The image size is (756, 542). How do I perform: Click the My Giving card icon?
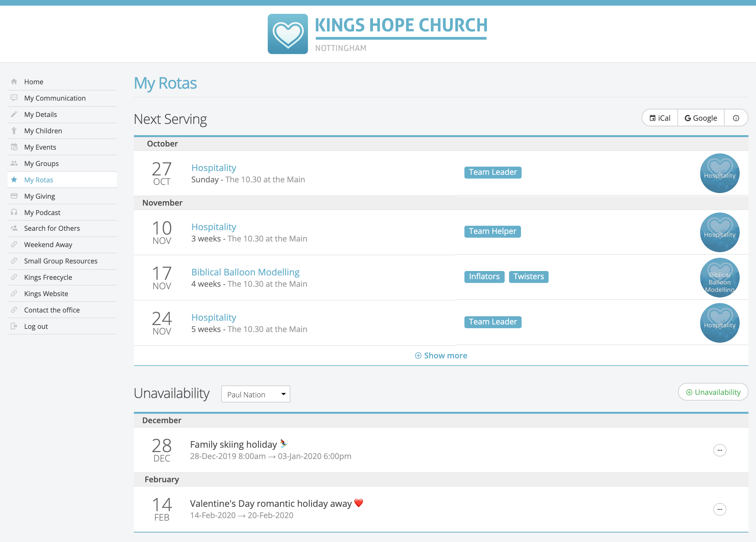[14, 196]
